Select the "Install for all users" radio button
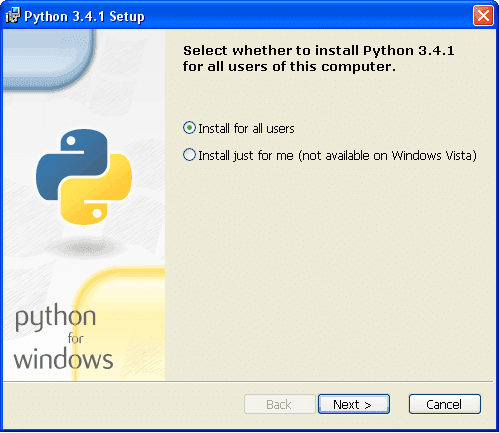Viewport: 499px width, 433px height. [x=189, y=128]
